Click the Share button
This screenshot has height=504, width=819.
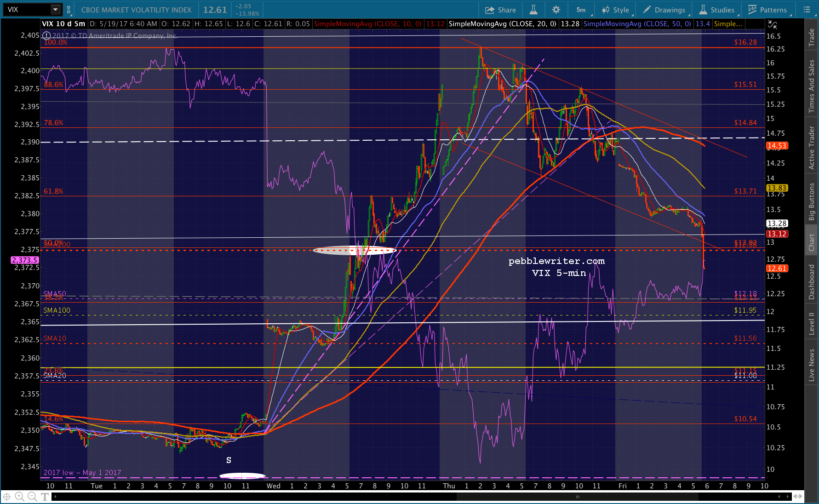click(500, 10)
